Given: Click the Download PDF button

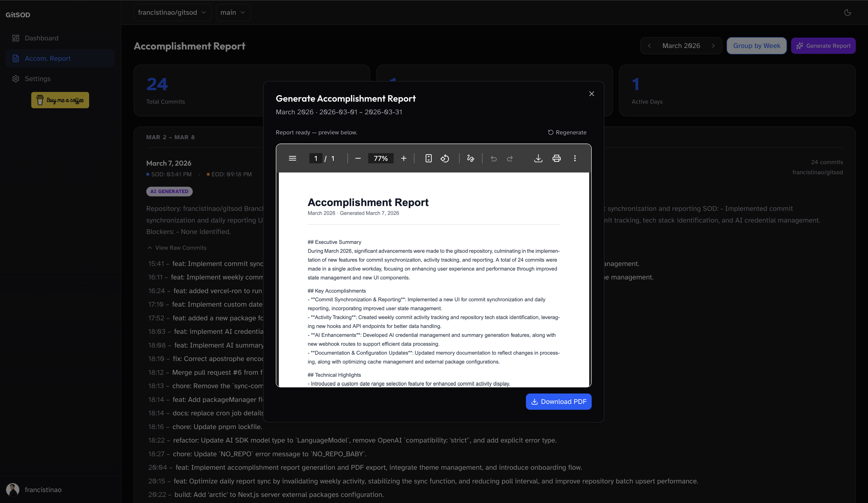Looking at the screenshot, I should click(x=558, y=402).
